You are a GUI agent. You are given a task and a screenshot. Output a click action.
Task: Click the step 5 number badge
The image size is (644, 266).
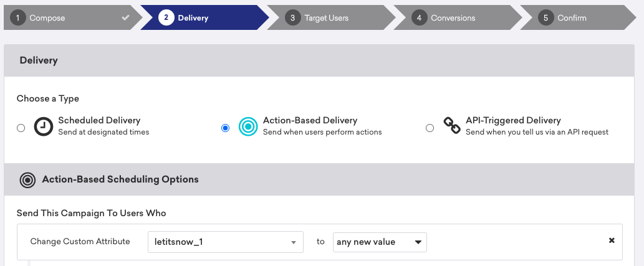(x=545, y=18)
